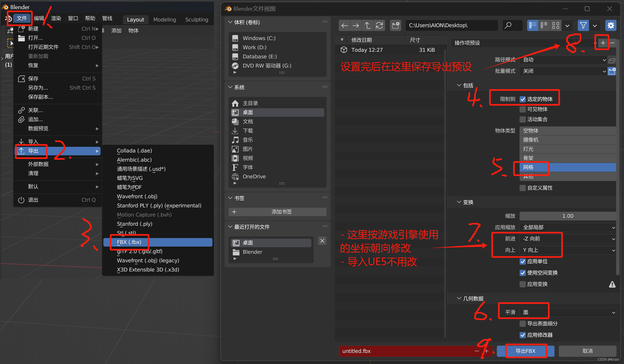
Task: Switch to horizontal list display mode
Action: pyautogui.click(x=544, y=26)
